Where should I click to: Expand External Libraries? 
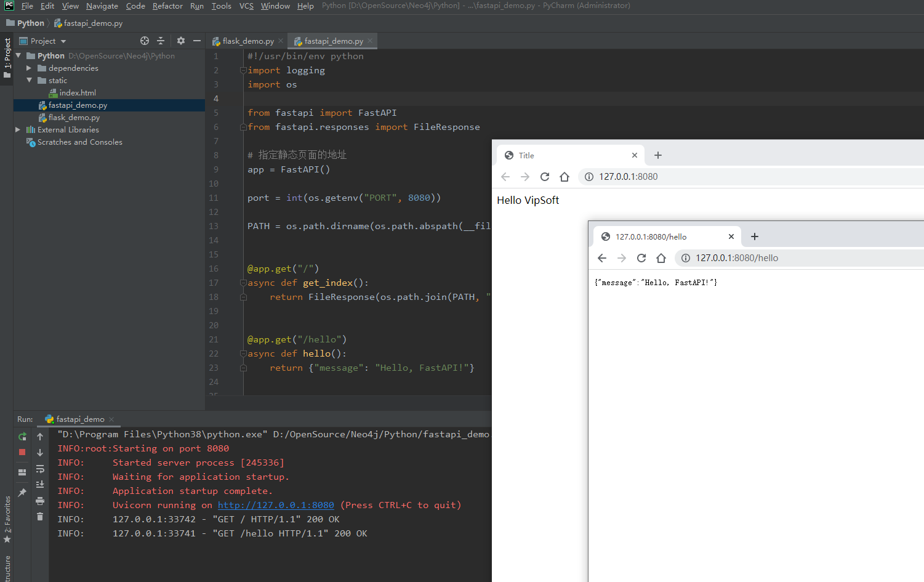coord(17,129)
